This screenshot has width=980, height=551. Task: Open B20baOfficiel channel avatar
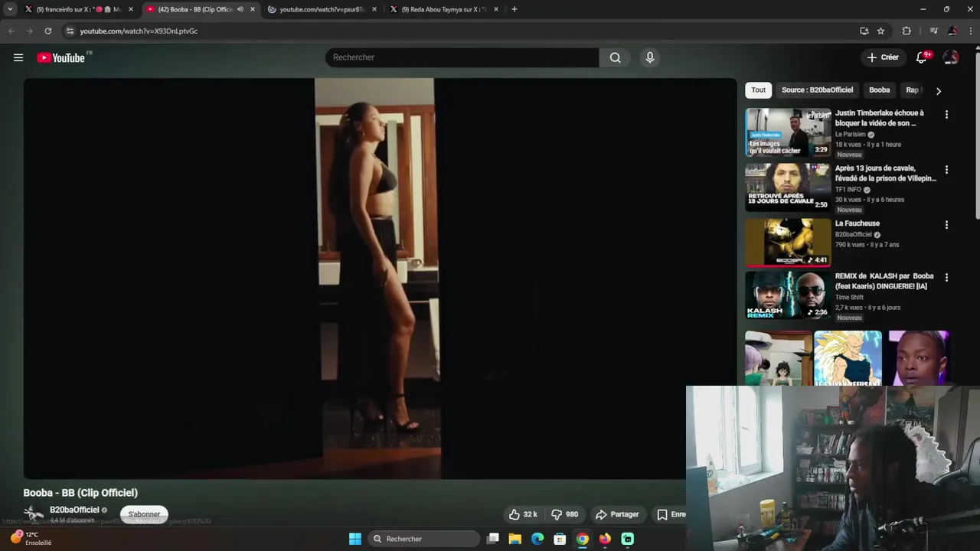[x=33, y=514]
